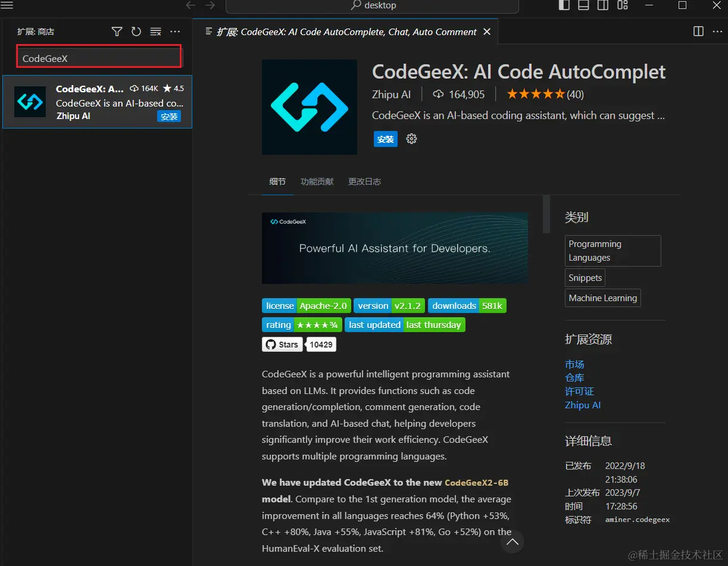
Task: Open the extensions view more actions menu
Action: point(175,32)
